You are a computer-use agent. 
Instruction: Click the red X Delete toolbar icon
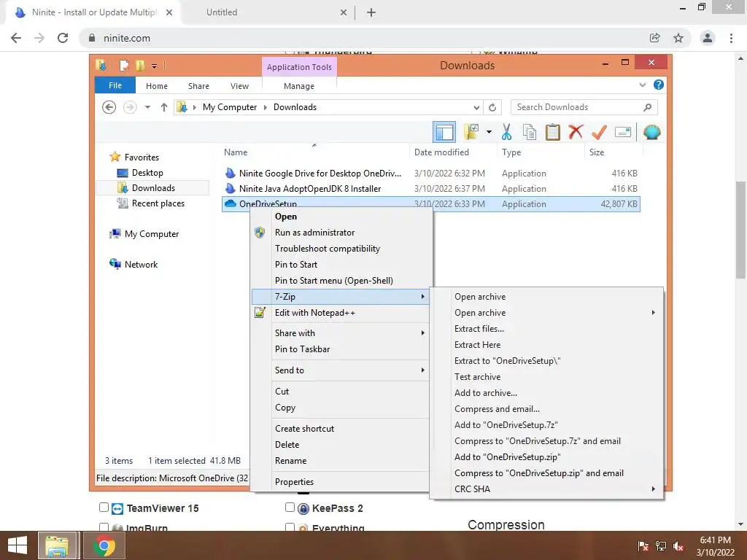point(576,131)
